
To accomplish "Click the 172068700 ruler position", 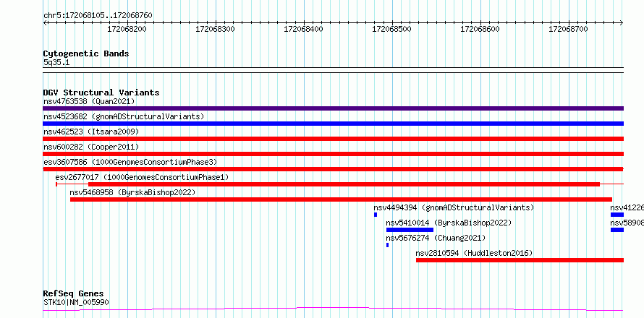I will pyautogui.click(x=569, y=29).
